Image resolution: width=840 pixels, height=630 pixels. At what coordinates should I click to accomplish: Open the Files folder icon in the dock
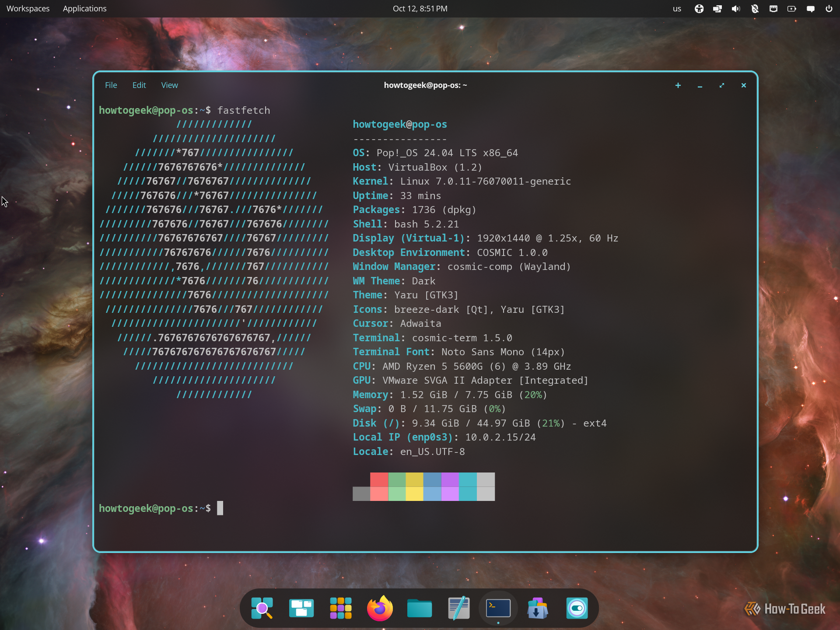pos(420,608)
